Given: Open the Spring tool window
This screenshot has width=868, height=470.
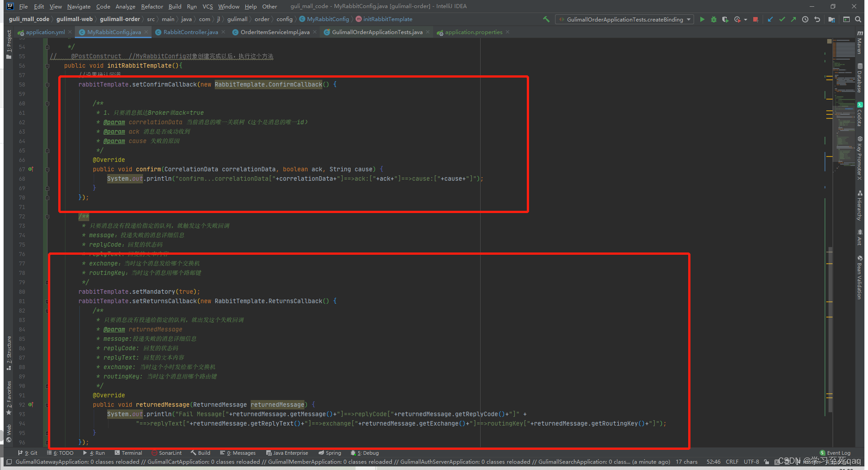Looking at the screenshot, I should click(x=330, y=453).
